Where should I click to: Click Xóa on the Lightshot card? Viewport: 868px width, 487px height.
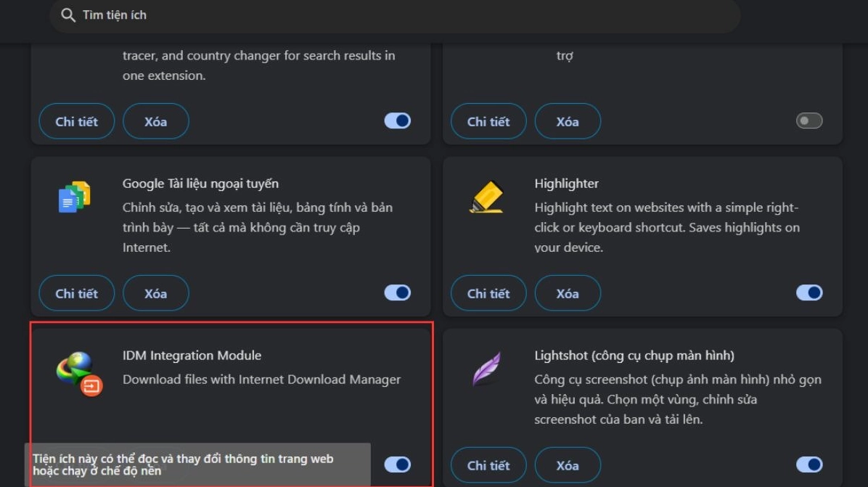[x=568, y=465]
